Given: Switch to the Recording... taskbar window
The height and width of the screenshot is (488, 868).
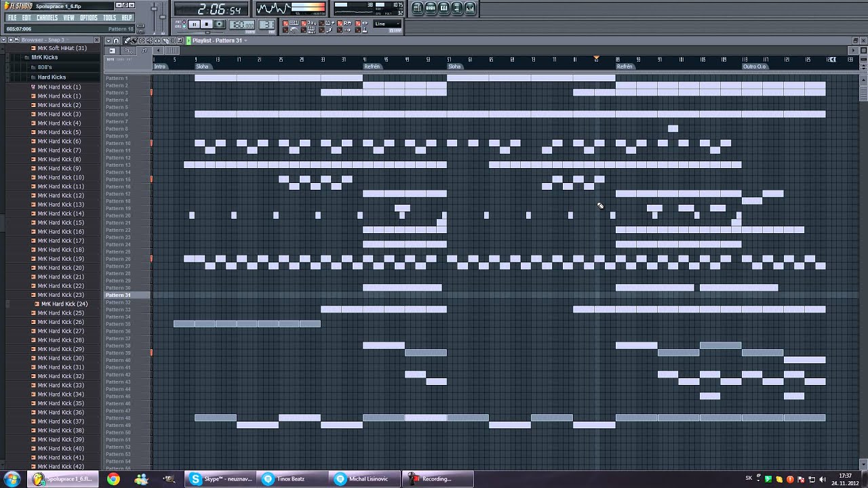Looking at the screenshot, I should tap(437, 479).
